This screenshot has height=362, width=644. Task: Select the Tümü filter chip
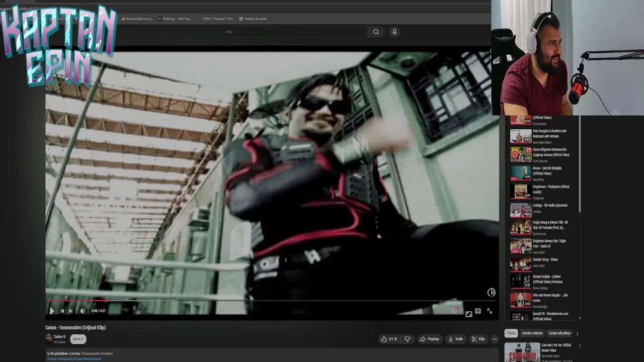(x=511, y=333)
